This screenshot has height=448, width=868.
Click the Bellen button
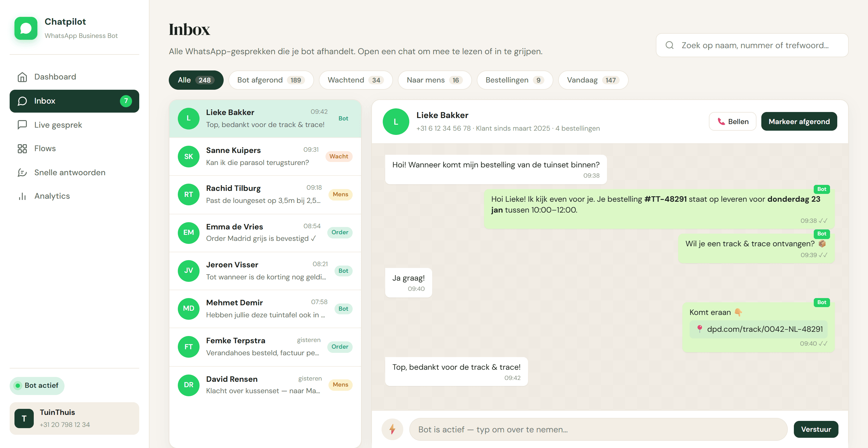point(733,122)
